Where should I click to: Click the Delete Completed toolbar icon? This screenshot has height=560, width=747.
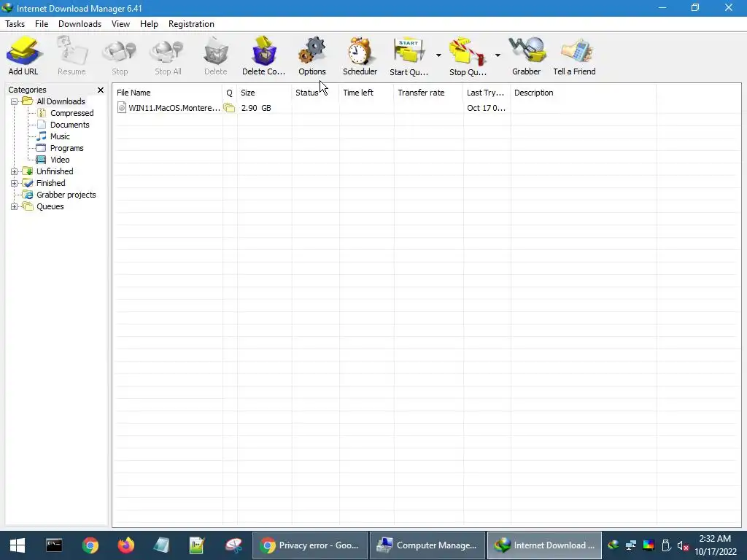click(x=263, y=52)
